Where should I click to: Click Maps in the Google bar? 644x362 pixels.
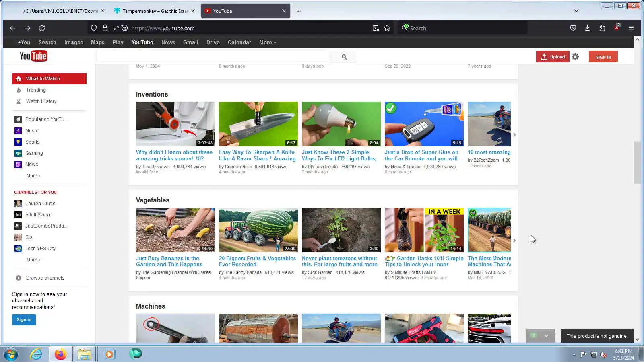click(x=97, y=43)
